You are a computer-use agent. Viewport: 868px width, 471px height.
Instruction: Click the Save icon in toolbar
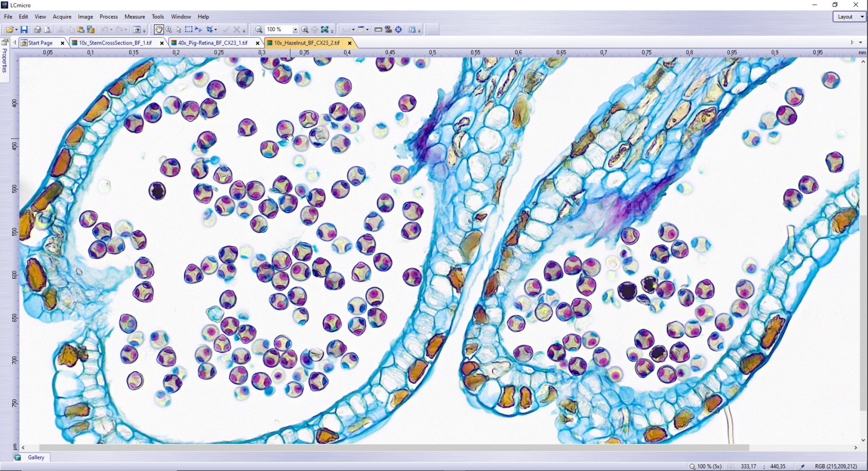tap(24, 30)
